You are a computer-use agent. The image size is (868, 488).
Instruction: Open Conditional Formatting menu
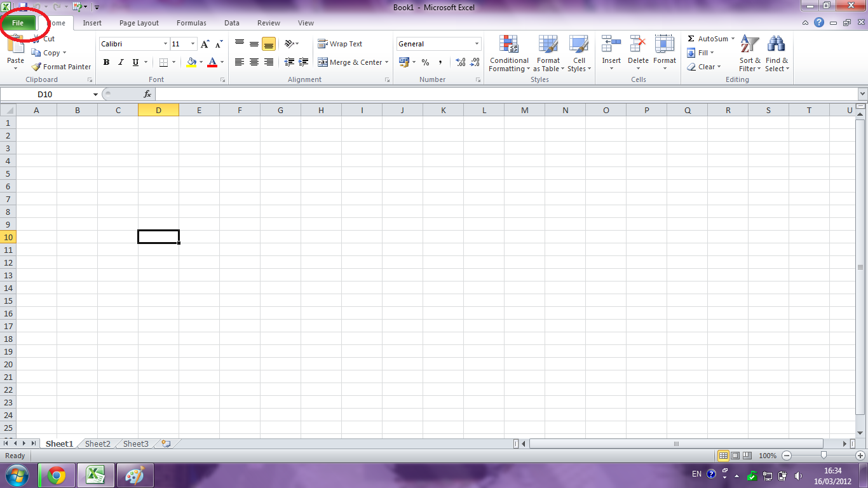(x=509, y=53)
